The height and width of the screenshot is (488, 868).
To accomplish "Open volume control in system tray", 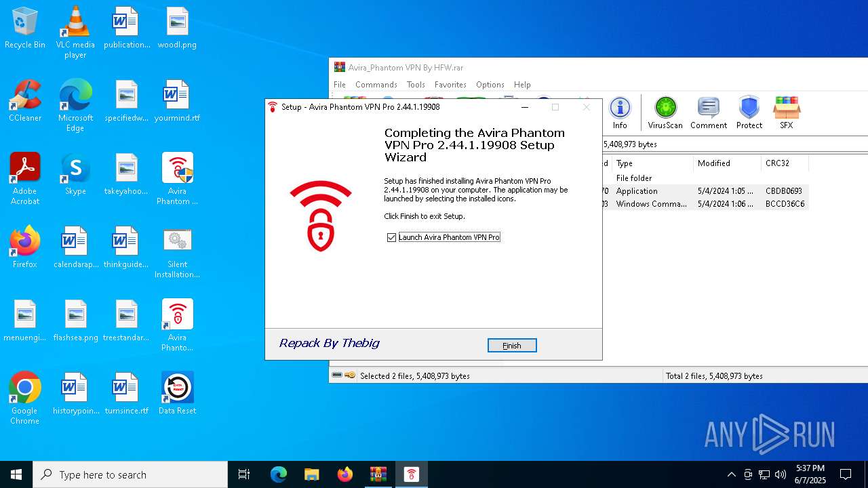I will (x=781, y=474).
